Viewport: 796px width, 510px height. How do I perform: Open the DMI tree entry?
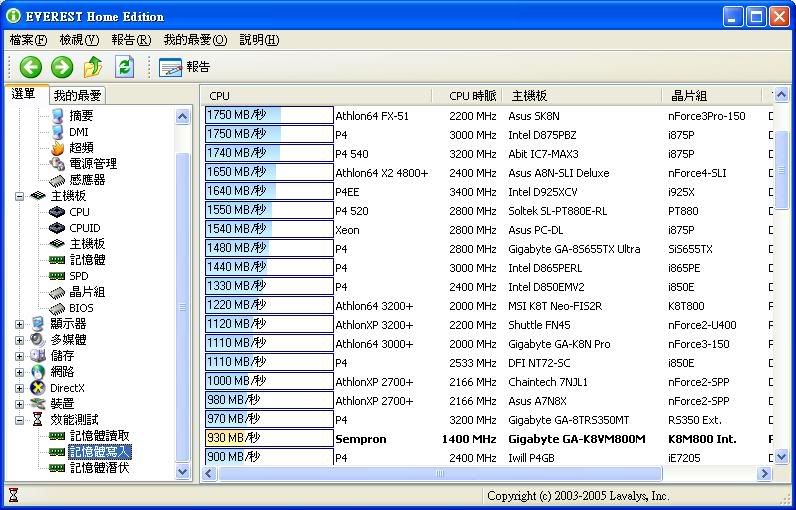(x=79, y=132)
